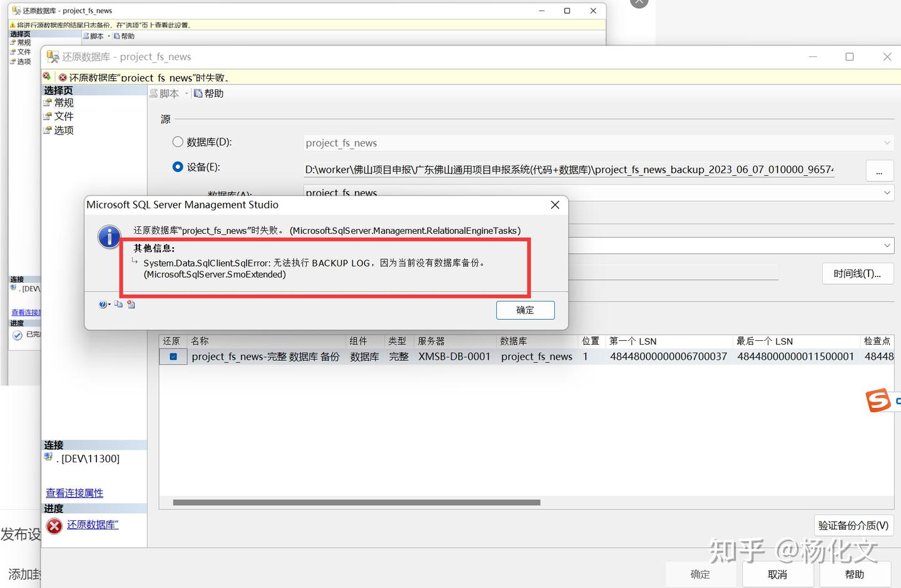Open the dropdown below the error dialog
Viewport: 901px width, 588px height.
886,245
